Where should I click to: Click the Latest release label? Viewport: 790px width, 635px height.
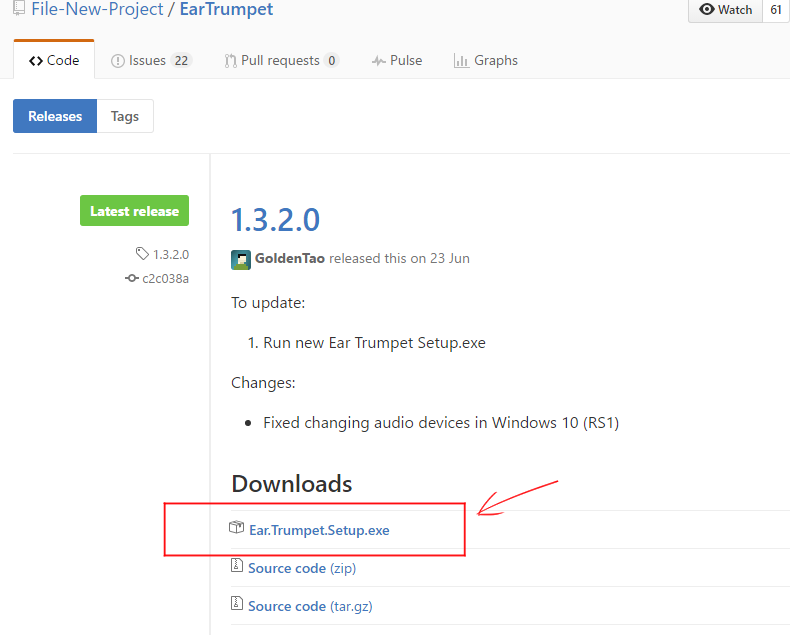pos(135,211)
